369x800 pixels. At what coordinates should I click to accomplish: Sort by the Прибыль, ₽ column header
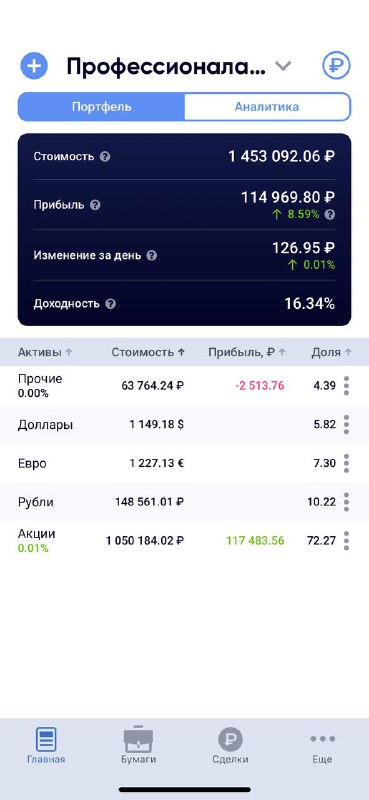[x=246, y=352]
